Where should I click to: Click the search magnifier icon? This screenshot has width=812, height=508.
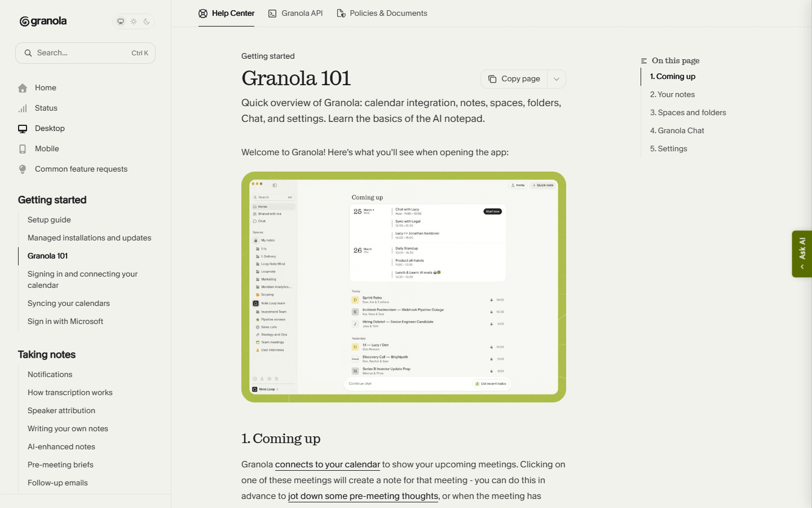point(28,53)
